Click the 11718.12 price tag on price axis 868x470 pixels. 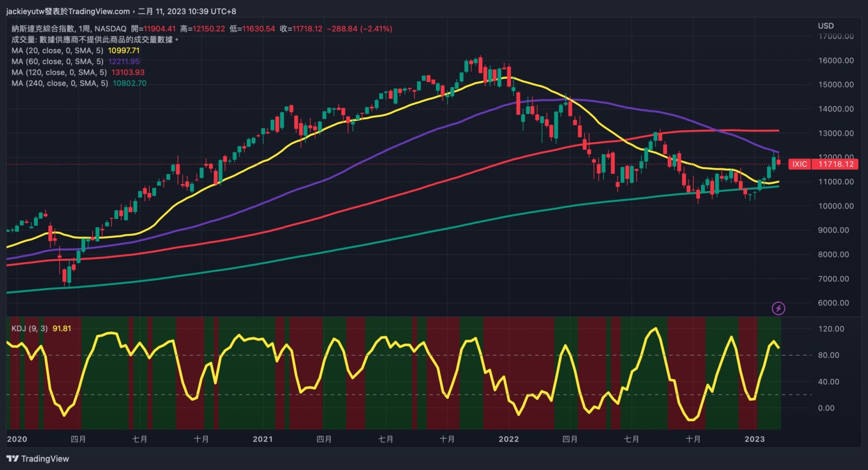835,164
